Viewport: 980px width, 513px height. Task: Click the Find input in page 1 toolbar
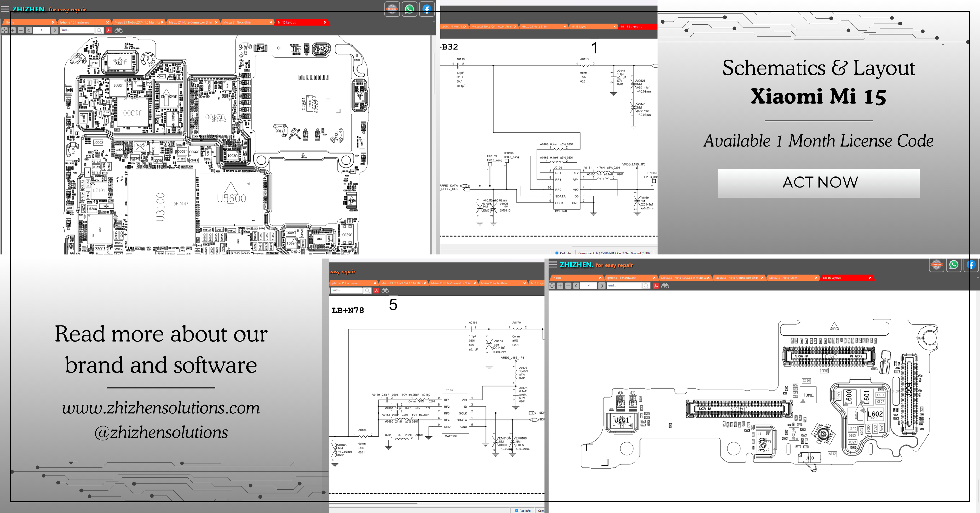(77, 30)
